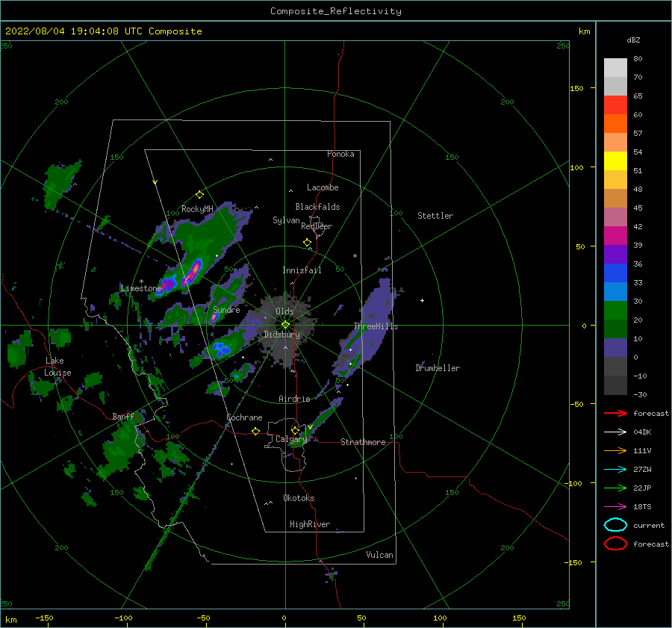The height and width of the screenshot is (628, 672).
Task: Click the yellow diamond marker near Cochrane
Action: (255, 432)
